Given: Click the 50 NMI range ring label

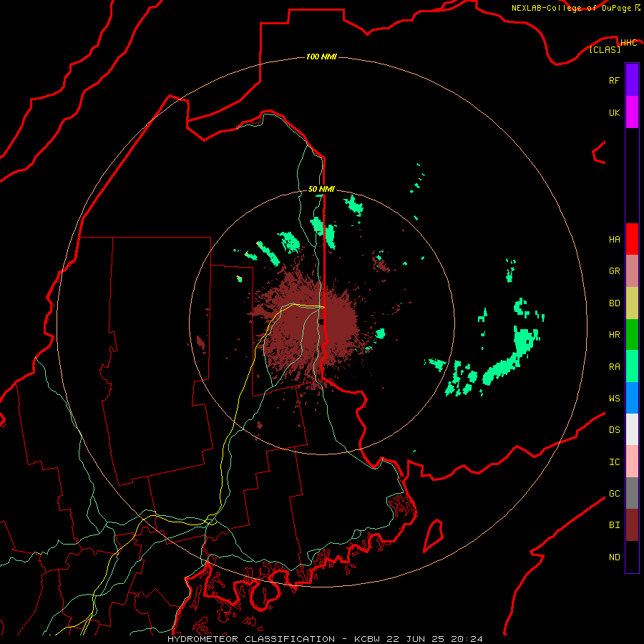Looking at the screenshot, I should tap(321, 189).
